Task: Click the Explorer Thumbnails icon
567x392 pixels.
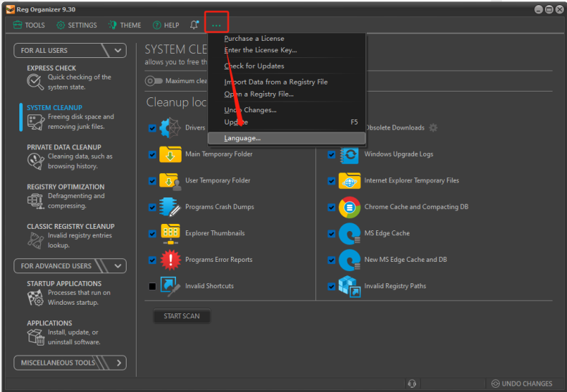Action: (170, 234)
